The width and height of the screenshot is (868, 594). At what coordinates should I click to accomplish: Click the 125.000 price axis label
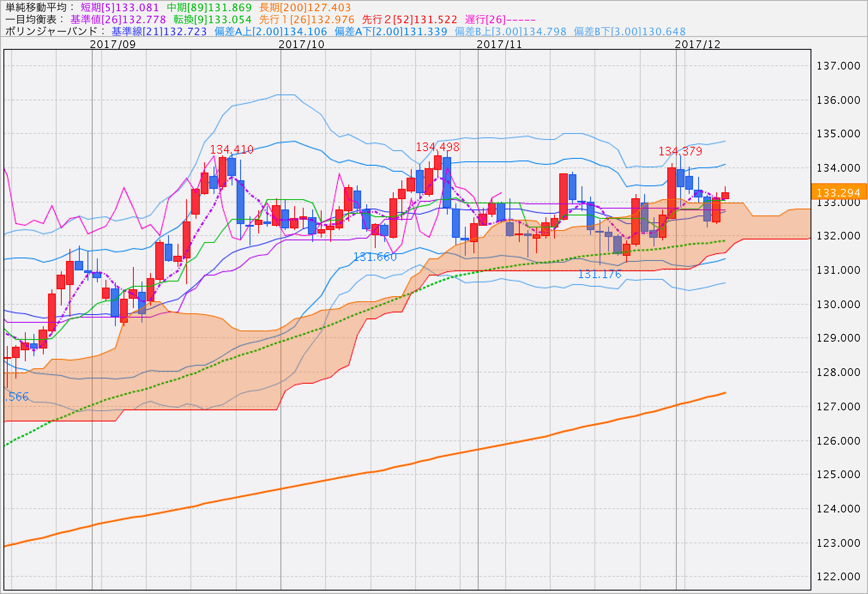(838, 474)
